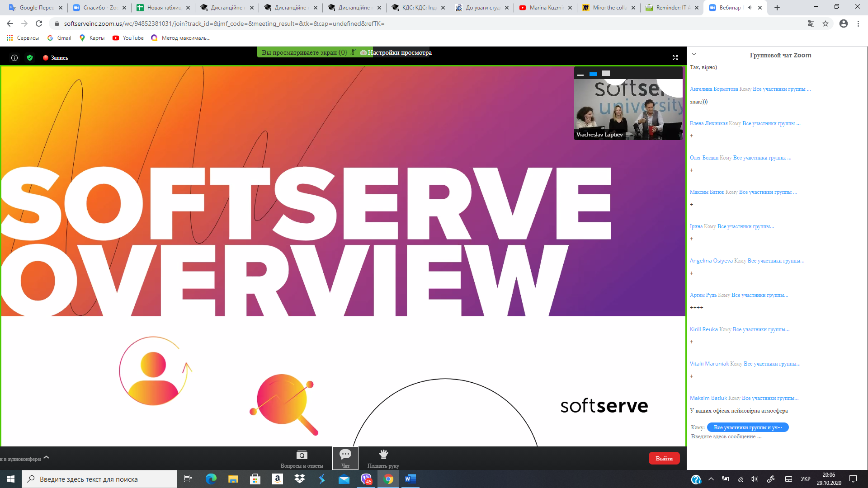Screen dimensions: 868x488
Task: Open Task View on taskbar
Action: point(188,479)
